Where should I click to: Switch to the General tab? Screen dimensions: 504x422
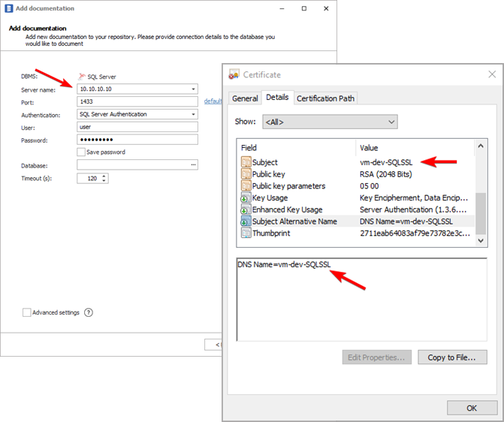(x=245, y=98)
